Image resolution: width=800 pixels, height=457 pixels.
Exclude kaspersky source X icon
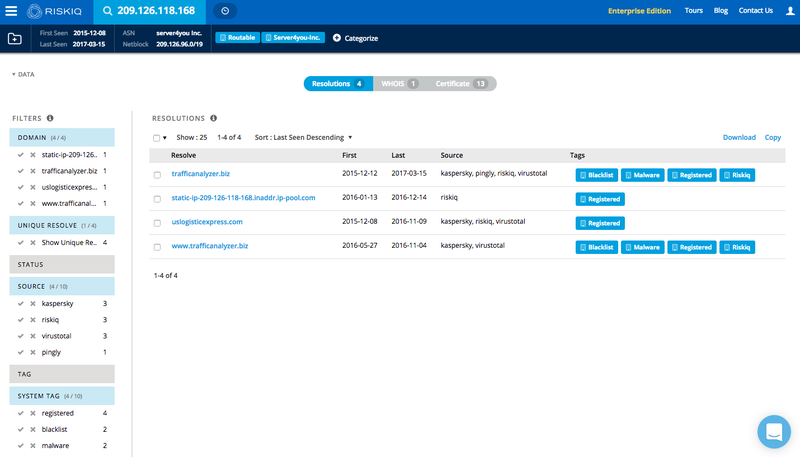[x=33, y=303]
